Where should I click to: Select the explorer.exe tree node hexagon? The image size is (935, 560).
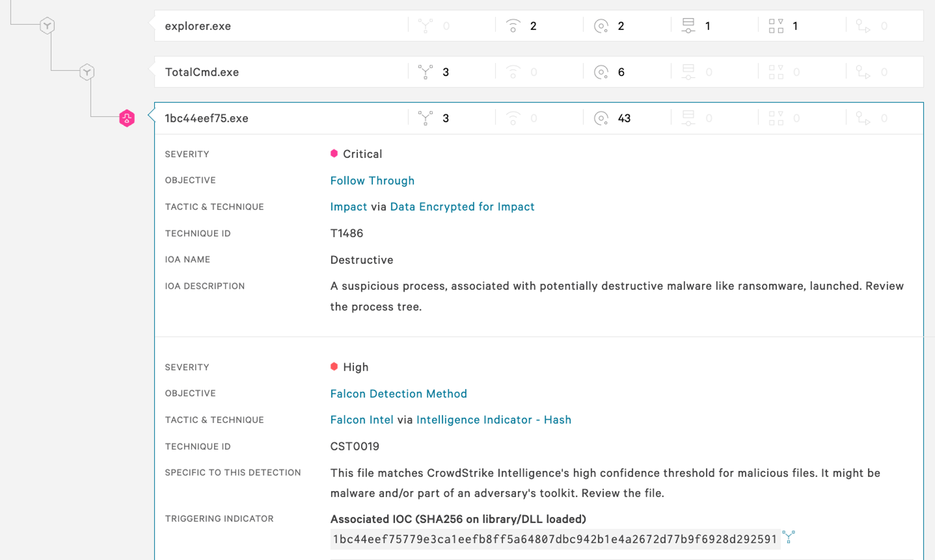(47, 25)
